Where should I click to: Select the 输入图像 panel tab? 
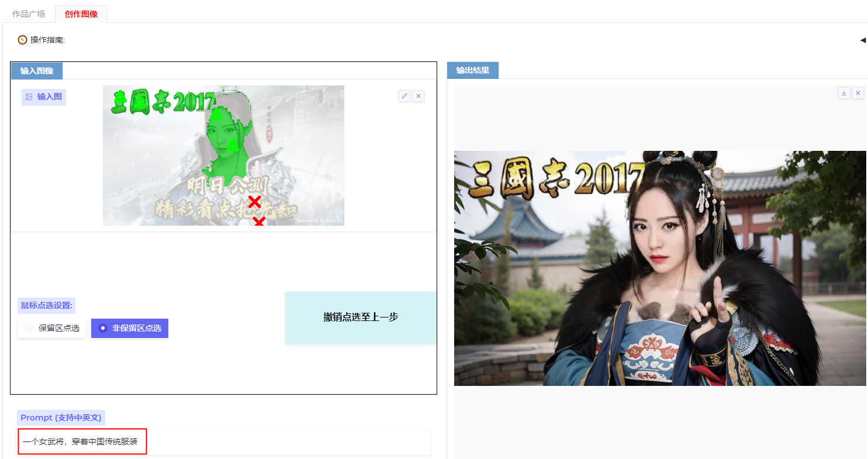[x=37, y=71]
